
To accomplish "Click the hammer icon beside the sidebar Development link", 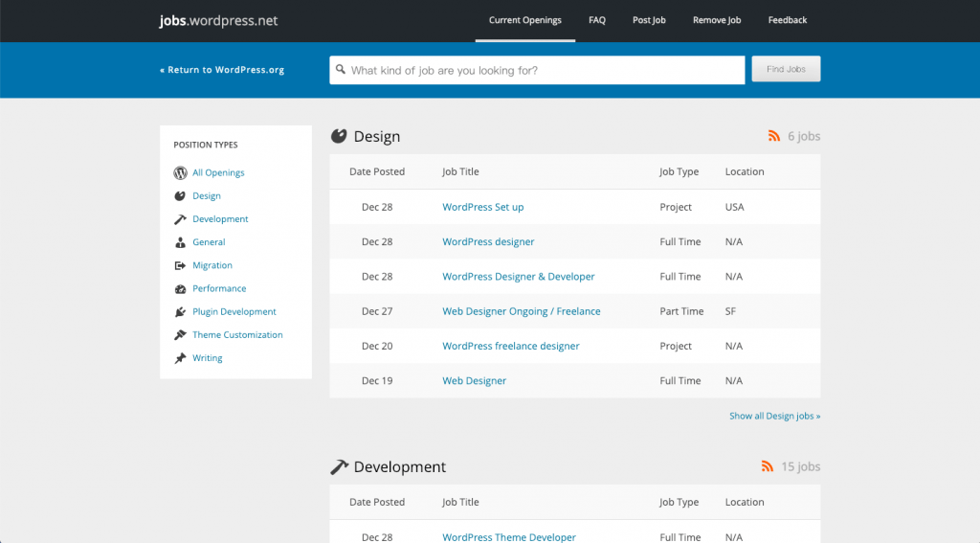I will click(180, 219).
